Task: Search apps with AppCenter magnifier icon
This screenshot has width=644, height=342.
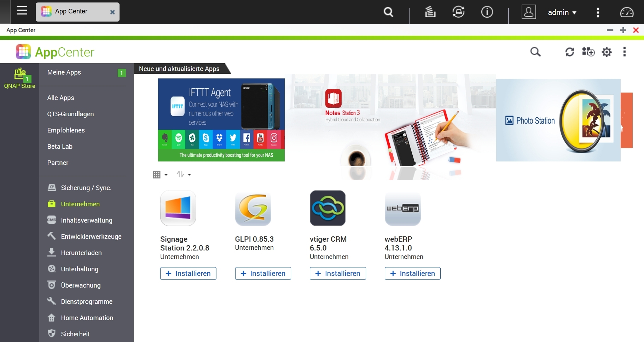Action: tap(535, 52)
